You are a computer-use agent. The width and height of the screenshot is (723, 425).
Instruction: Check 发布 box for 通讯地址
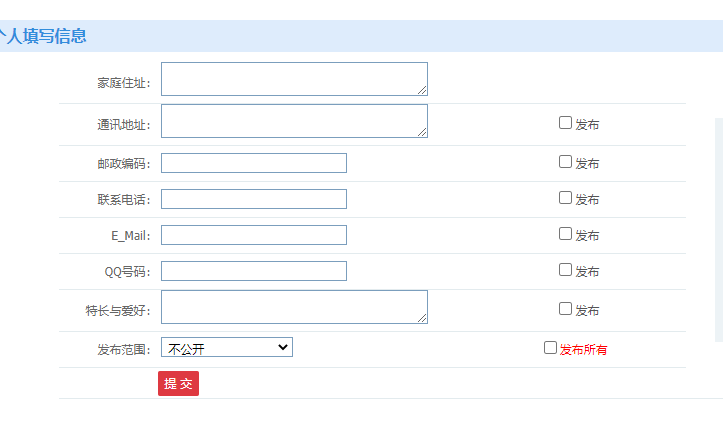(565, 123)
